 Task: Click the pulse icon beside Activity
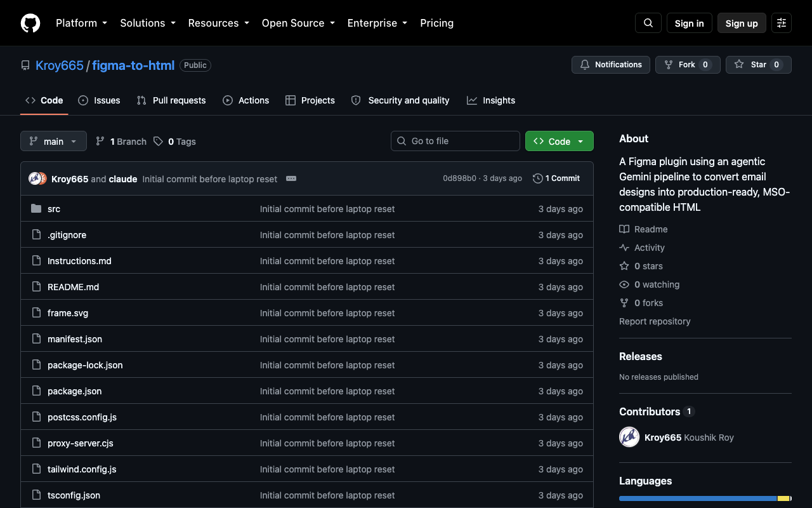(x=624, y=248)
